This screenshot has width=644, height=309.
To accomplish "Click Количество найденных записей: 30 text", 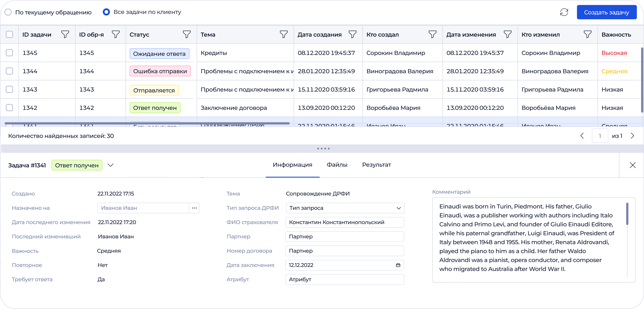I will click(x=61, y=136).
